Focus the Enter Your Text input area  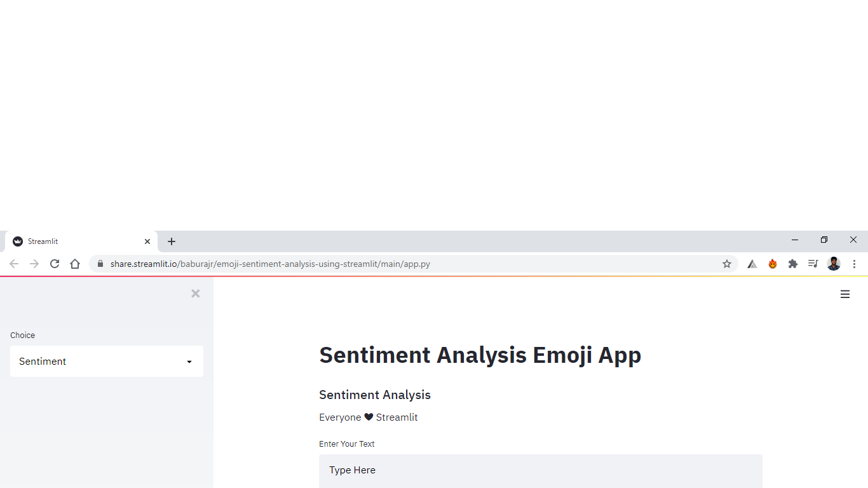pyautogui.click(x=541, y=471)
